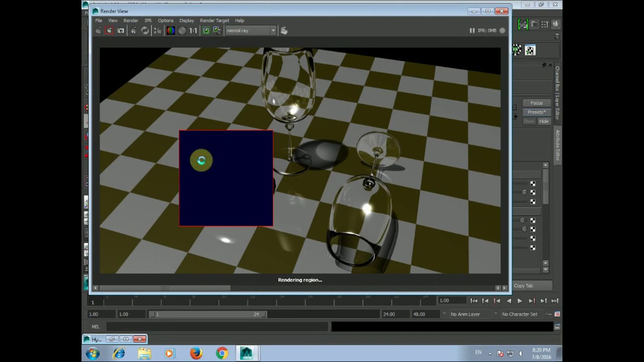644x362 pixels.
Task: Click the green highlighted status line icon
Action: click(x=523, y=24)
